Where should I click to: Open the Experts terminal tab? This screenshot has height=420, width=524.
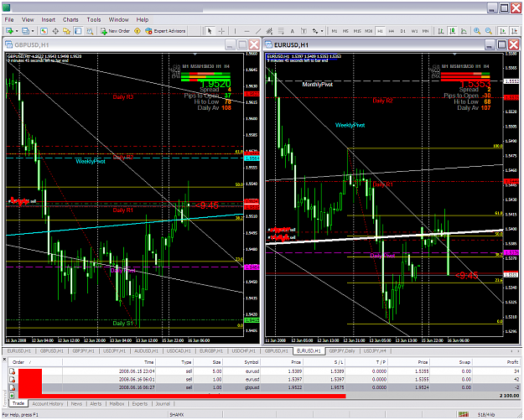click(140, 404)
